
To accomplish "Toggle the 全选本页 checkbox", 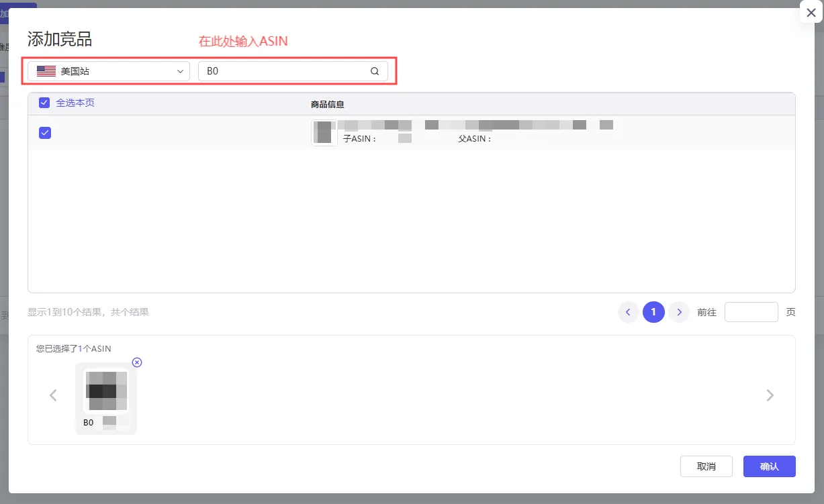I will click(x=44, y=103).
